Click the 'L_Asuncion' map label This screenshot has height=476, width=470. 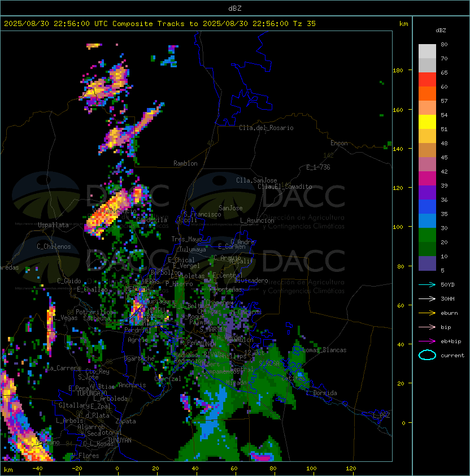point(257,220)
